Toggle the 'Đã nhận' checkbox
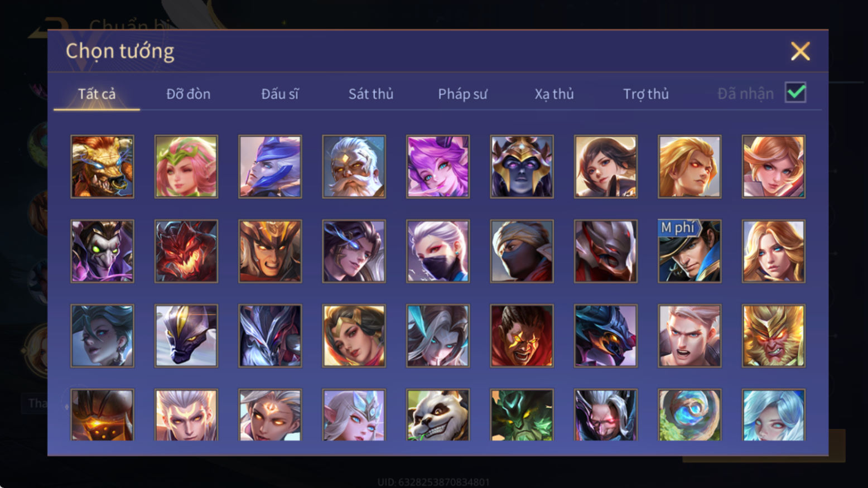The width and height of the screenshot is (868, 488). (795, 93)
